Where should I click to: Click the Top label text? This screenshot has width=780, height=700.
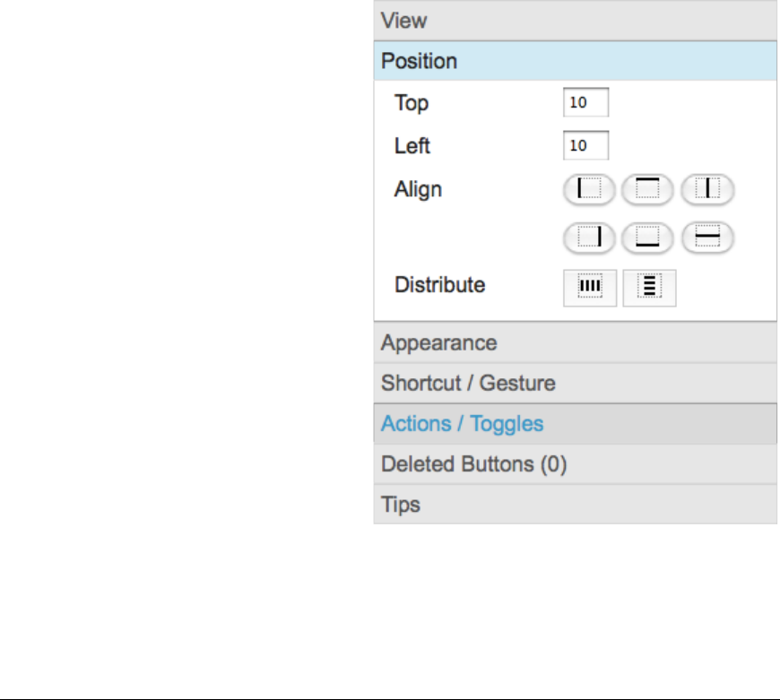click(x=412, y=103)
